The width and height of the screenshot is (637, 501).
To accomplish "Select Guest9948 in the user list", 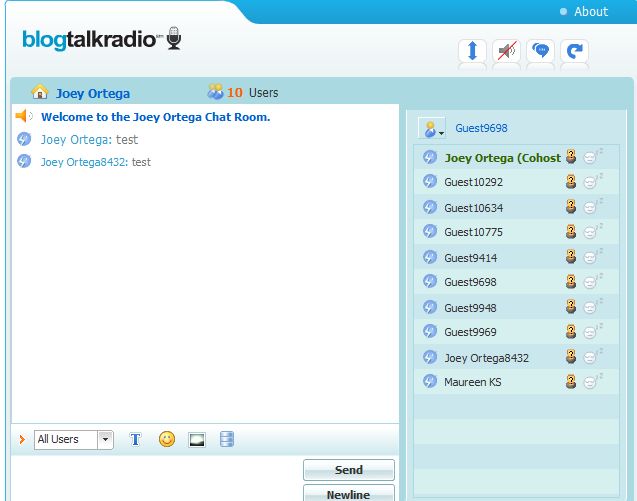I will click(x=516, y=307).
